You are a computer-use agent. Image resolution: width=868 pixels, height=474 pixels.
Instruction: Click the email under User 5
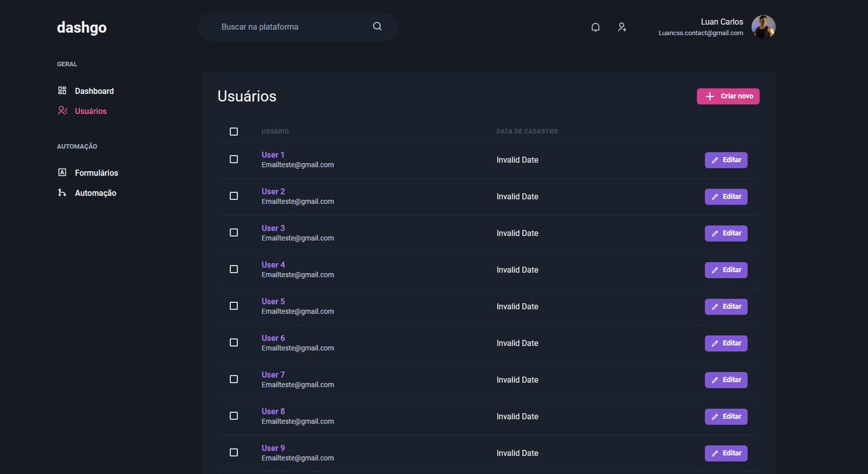pos(298,311)
